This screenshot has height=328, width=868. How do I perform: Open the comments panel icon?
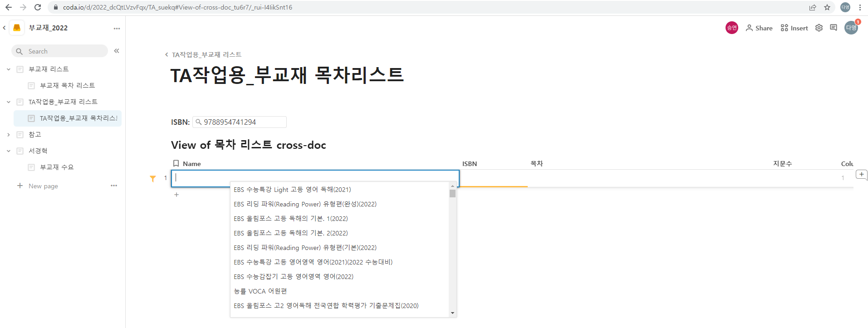pos(834,28)
